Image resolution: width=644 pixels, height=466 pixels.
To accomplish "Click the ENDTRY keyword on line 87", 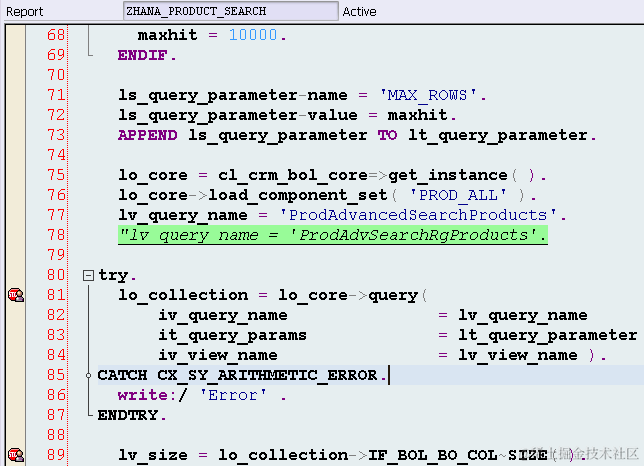I will (128, 415).
